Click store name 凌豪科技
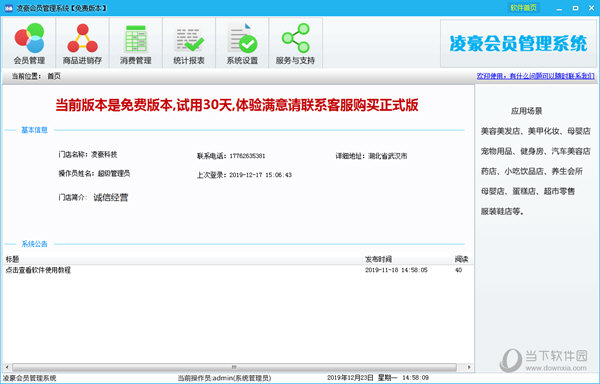Screen dimensions: 600x384 [x=104, y=155]
